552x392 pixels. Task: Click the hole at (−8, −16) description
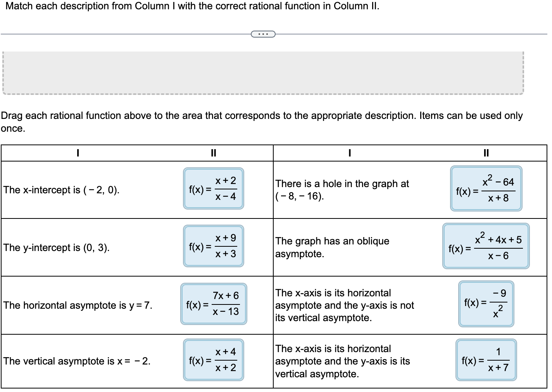(341, 190)
